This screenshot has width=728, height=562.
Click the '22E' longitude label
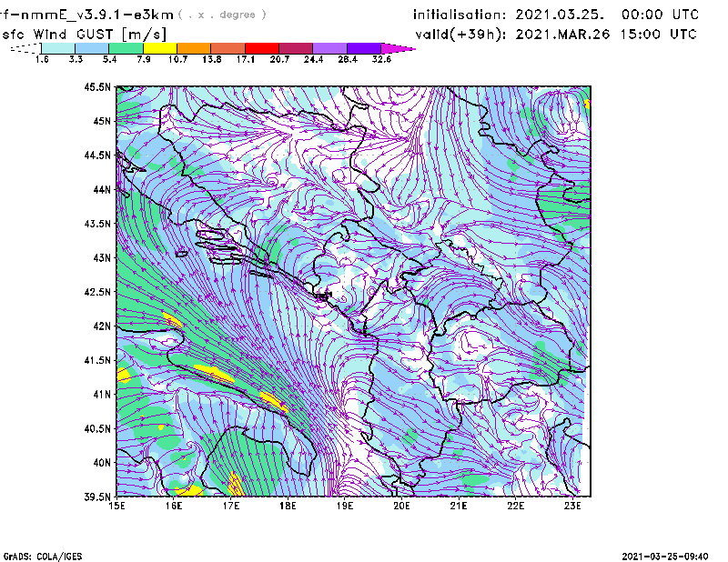[x=515, y=506]
